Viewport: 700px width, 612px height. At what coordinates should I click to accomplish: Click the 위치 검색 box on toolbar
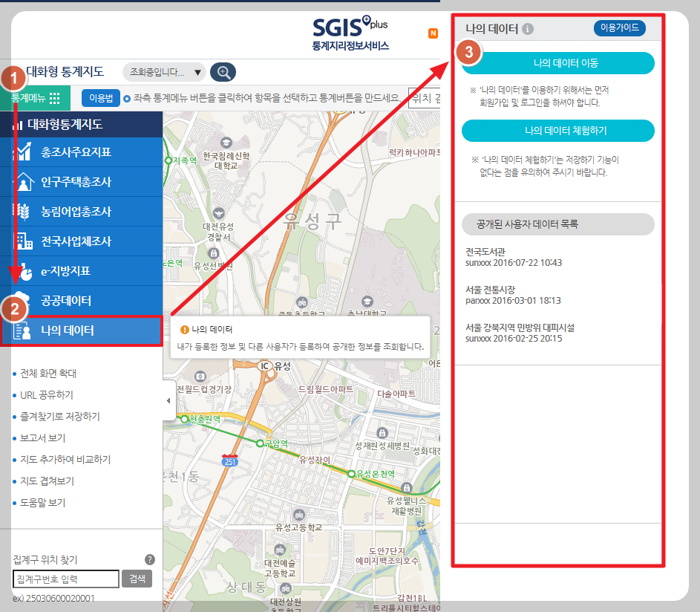pyautogui.click(x=425, y=98)
